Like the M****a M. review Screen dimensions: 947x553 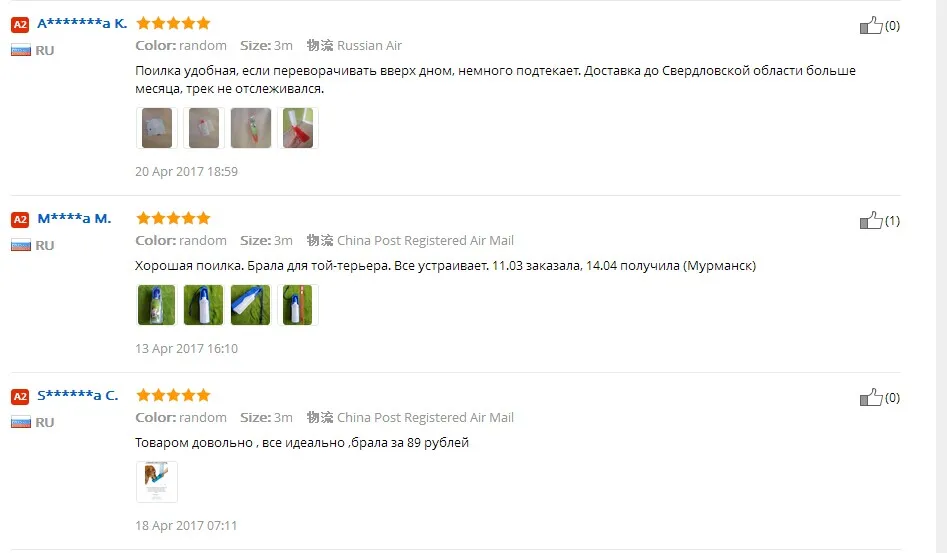click(x=871, y=220)
